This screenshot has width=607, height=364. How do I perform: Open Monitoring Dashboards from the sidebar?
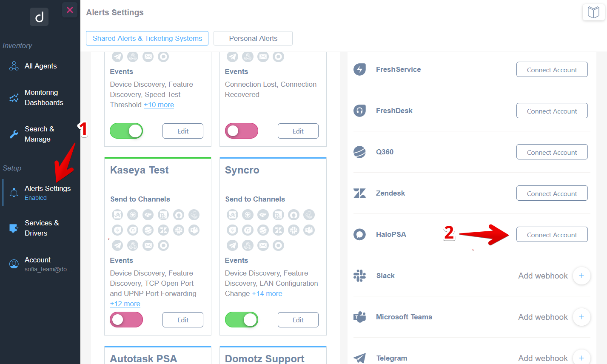click(x=43, y=97)
